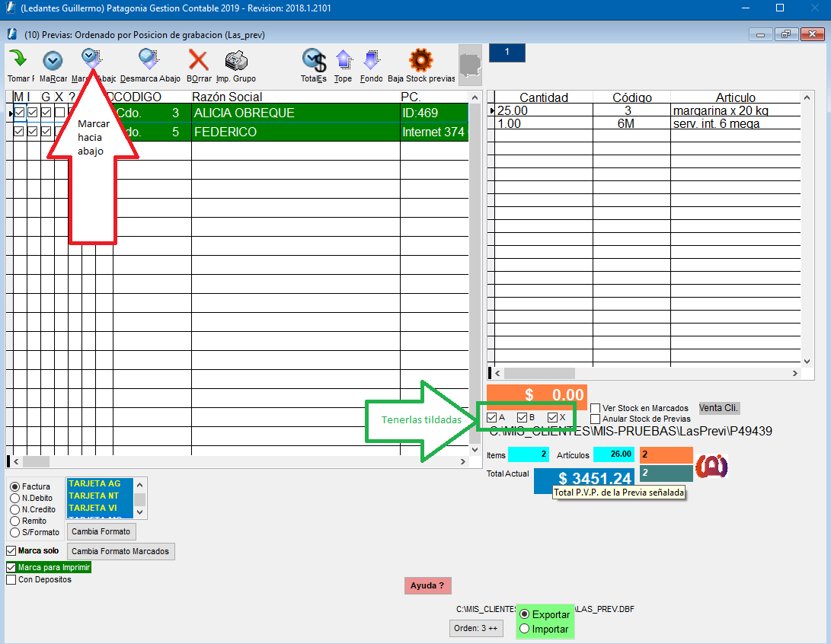Minimize the Previas subwindow
Image resolution: width=831 pixels, height=644 pixels.
pyautogui.click(x=760, y=34)
